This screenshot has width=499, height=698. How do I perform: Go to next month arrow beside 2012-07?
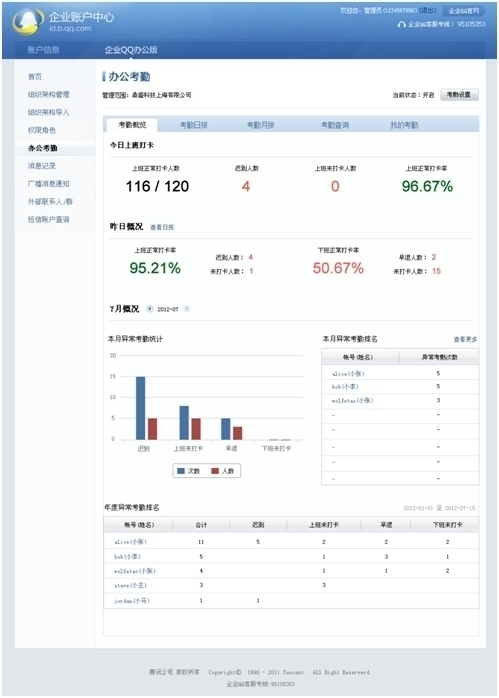pyautogui.click(x=187, y=309)
